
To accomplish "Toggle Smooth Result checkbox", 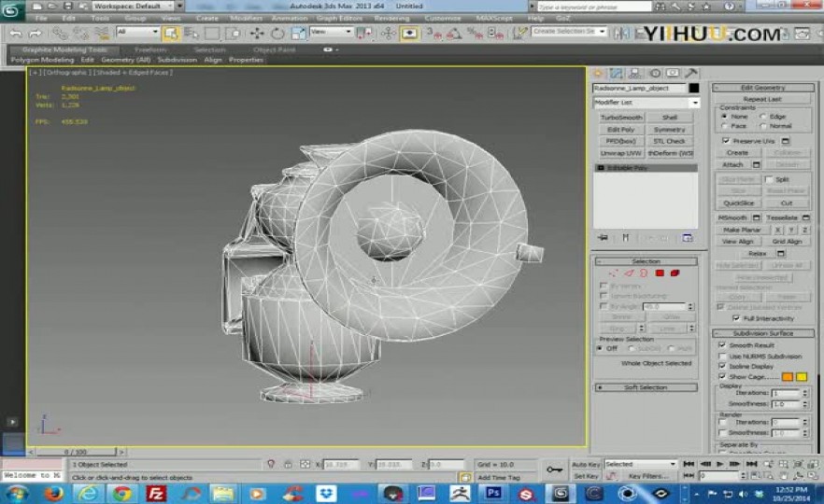I will coord(722,345).
